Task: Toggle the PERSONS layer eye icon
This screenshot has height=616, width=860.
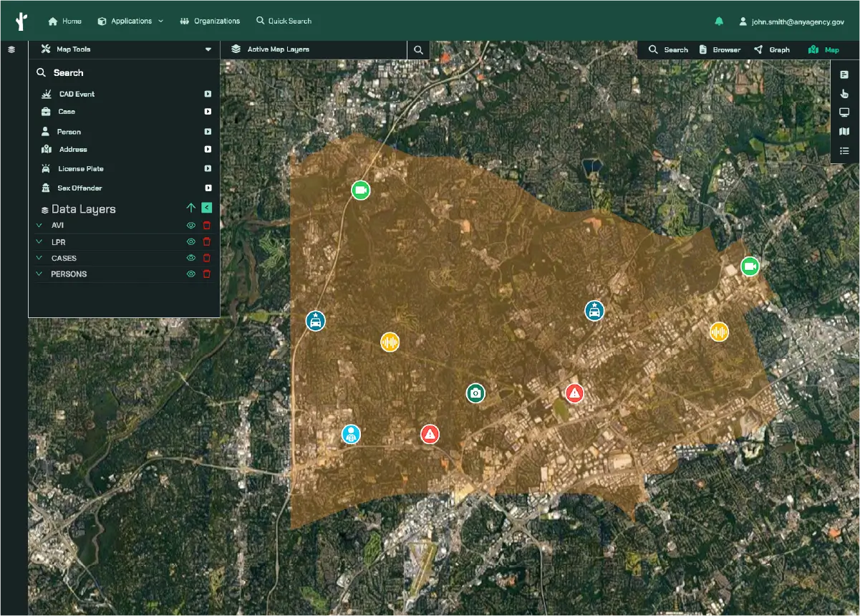Action: (x=190, y=274)
